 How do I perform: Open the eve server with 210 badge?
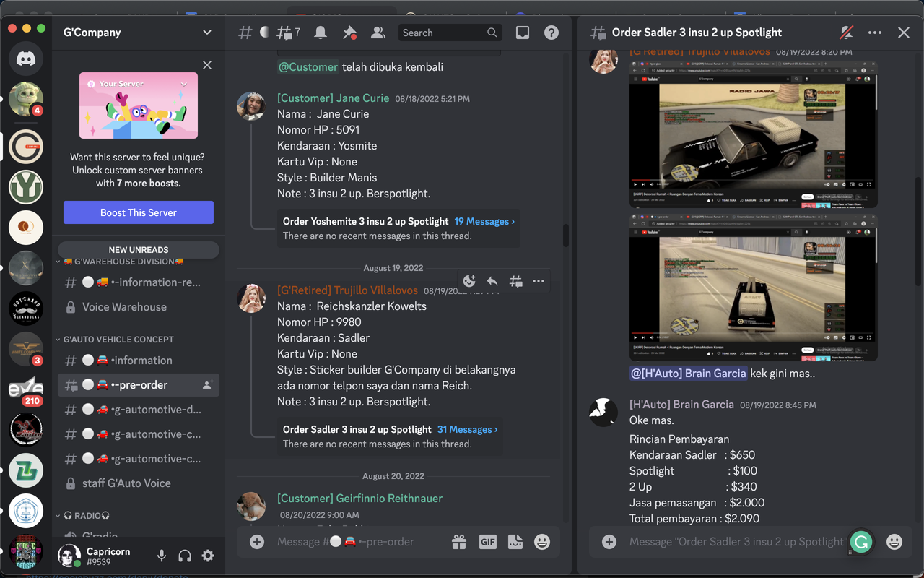[x=26, y=389]
